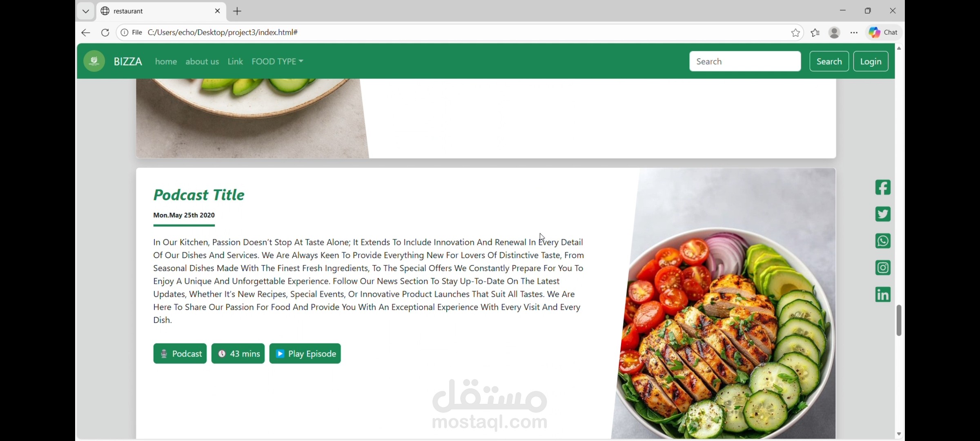Viewport: 980px width, 441px height.
Task: Open the browser profile avatar
Action: coord(835,33)
